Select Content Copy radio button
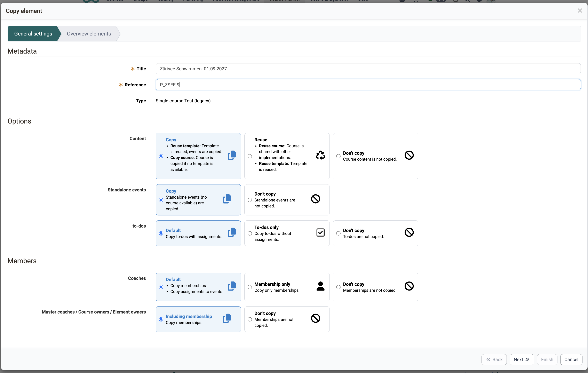588x373 pixels. click(x=161, y=156)
